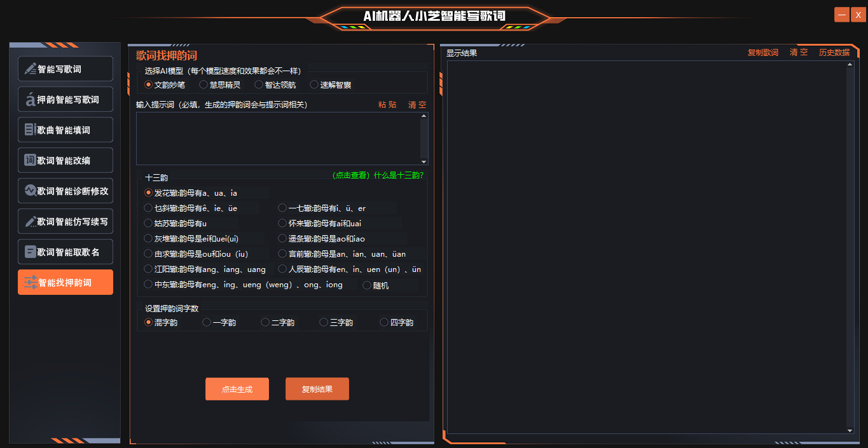868x448 pixels.
Task: Select the 慧思精灵 AI model
Action: (203, 85)
